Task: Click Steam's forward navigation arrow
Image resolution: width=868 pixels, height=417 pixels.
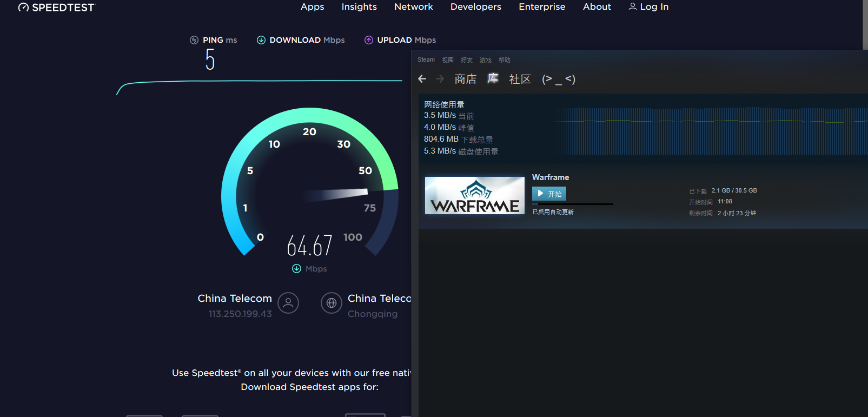Action: click(440, 79)
